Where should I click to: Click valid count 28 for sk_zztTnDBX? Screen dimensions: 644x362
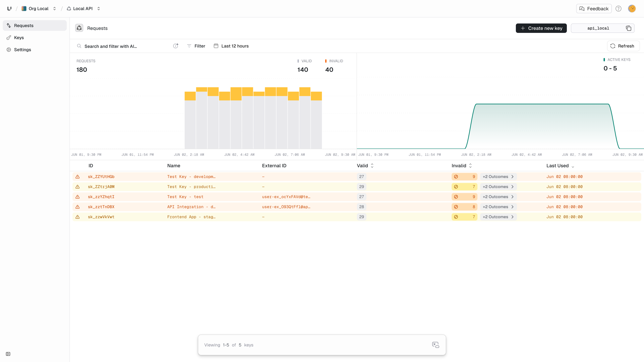(362, 207)
